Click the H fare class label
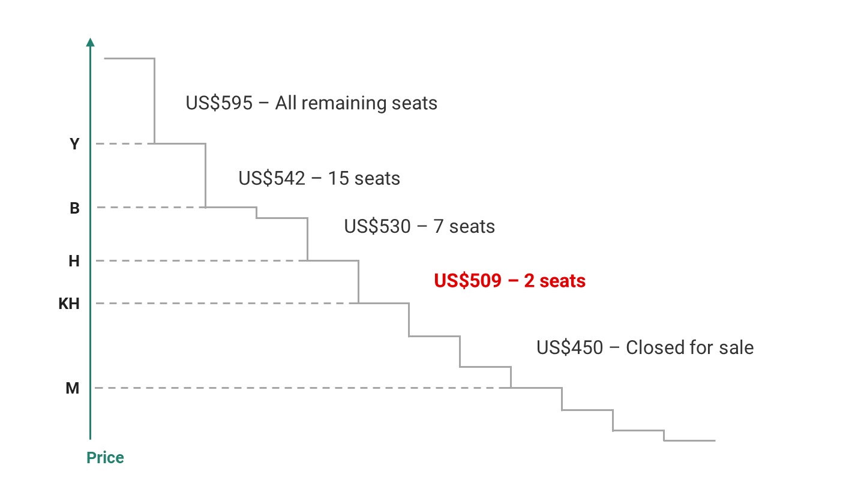 click(74, 261)
